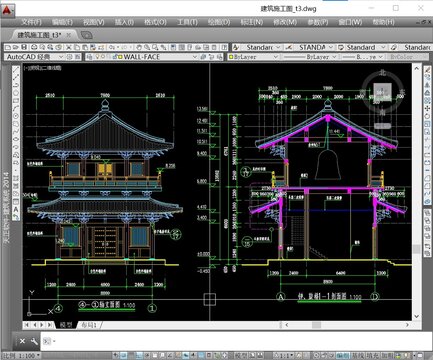This screenshot has height=360, width=433.
Task: Click the Open file icon in toolbar
Action: click(x=16, y=47)
